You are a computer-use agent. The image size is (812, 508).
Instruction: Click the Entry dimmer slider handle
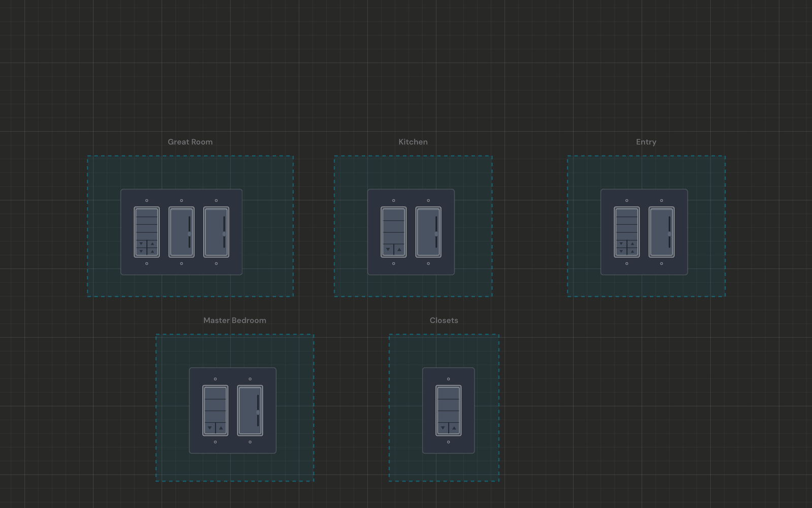click(x=669, y=234)
